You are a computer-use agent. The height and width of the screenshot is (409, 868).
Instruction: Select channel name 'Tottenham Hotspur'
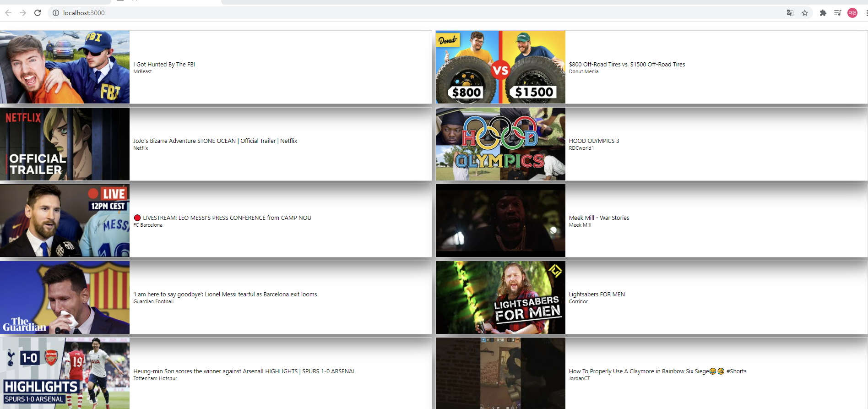tap(155, 378)
